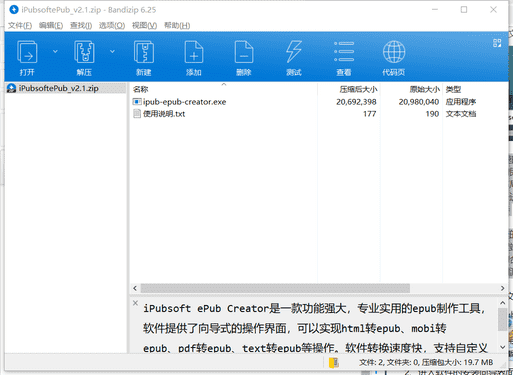Screen dimensions: 513x375
Task: Click the sort direction arrow above name column
Action: [x=224, y=85]
